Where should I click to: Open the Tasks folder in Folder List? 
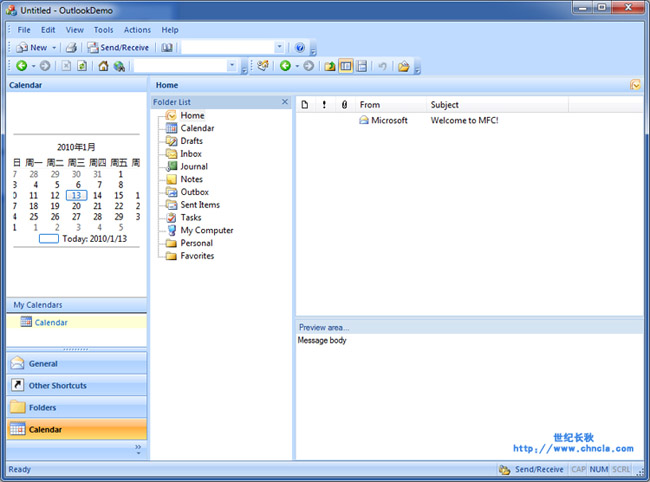tap(190, 217)
